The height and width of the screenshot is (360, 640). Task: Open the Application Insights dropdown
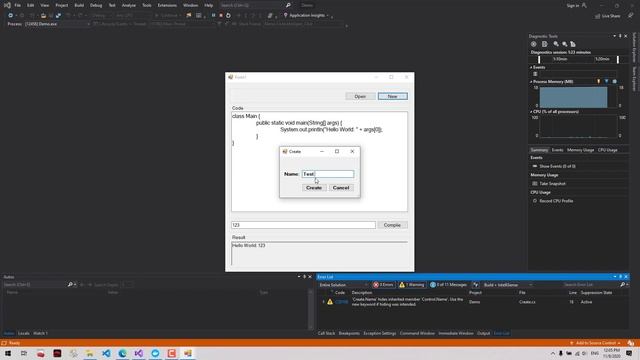click(x=307, y=16)
